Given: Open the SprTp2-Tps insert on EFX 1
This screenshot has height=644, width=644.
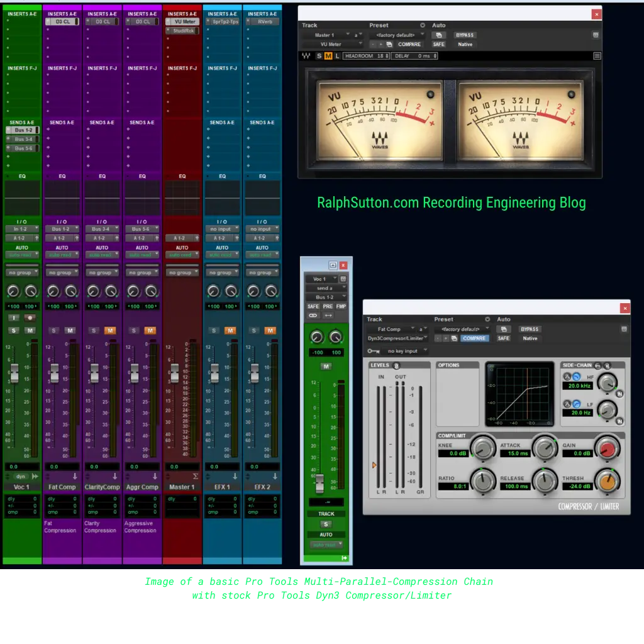Looking at the screenshot, I should (x=222, y=22).
